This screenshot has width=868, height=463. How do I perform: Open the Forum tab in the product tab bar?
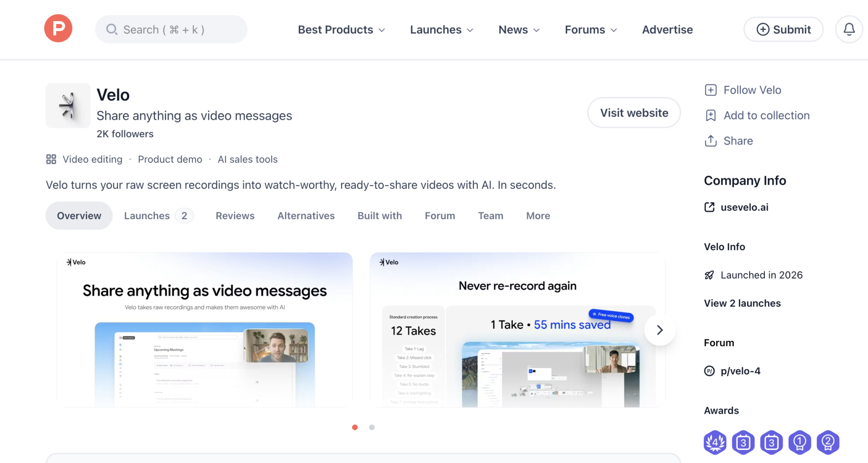pos(440,215)
